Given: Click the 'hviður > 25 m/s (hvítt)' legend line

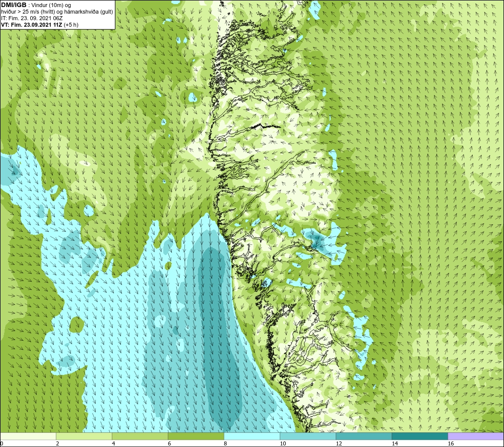Looking at the screenshot, I should 57,12.
